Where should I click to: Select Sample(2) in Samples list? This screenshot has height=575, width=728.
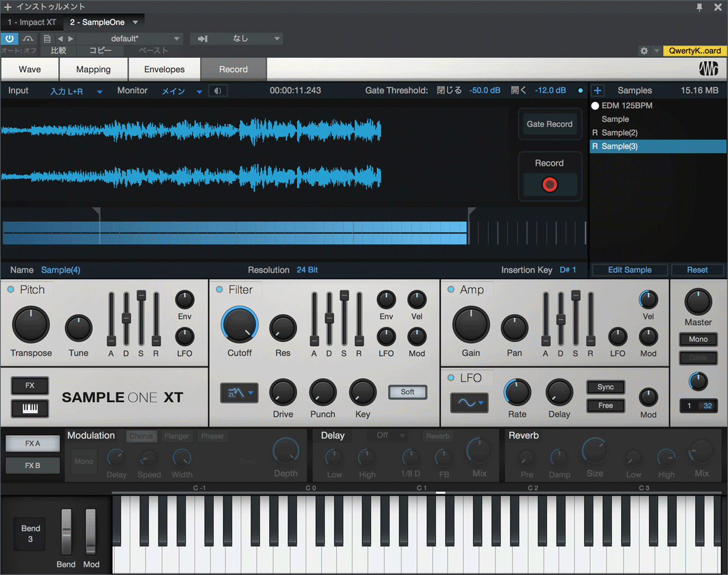(658, 132)
